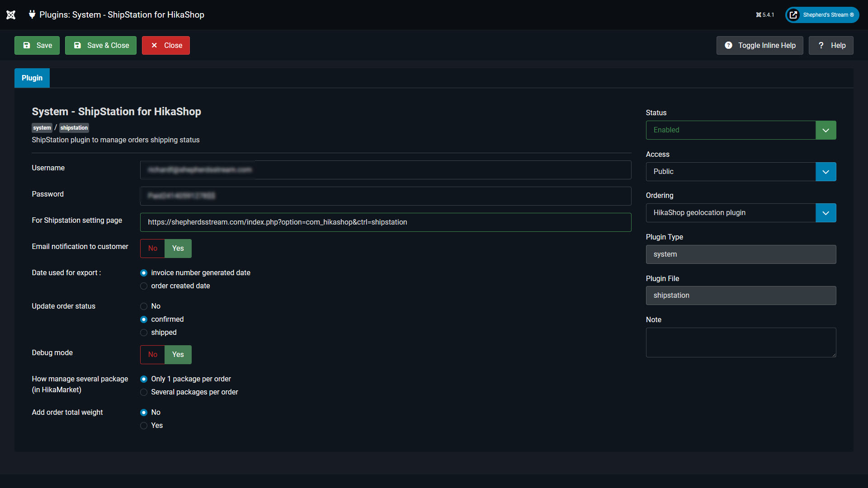Open the Help button with question mark
This screenshot has width=868, height=488.
(x=831, y=46)
